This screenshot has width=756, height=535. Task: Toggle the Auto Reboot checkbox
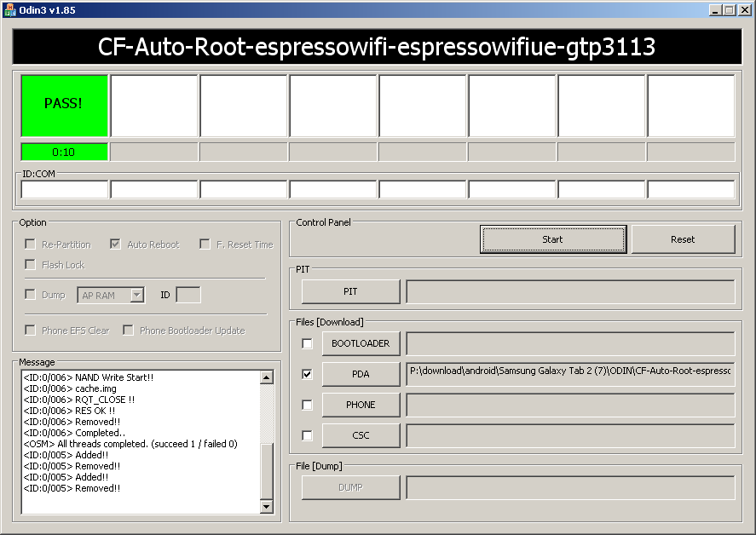coord(115,244)
